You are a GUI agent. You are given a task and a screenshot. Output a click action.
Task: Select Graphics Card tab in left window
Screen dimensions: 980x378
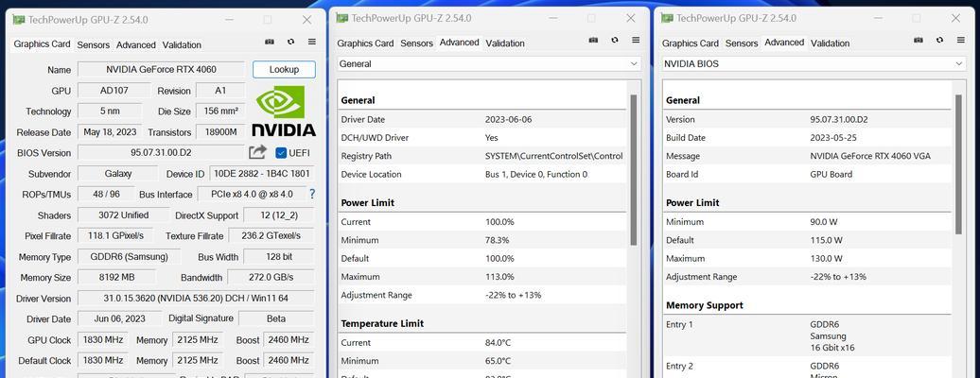[x=42, y=44]
